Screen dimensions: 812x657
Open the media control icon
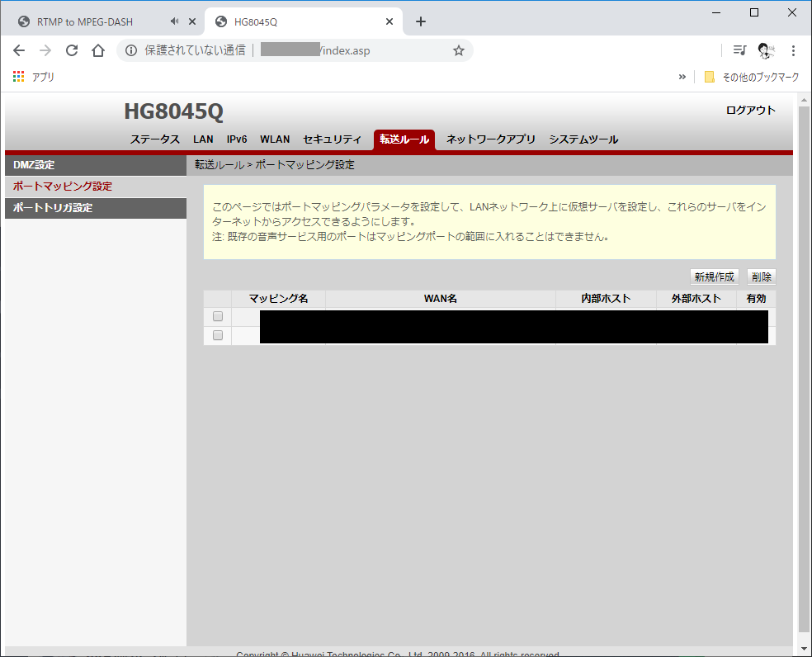(x=739, y=50)
